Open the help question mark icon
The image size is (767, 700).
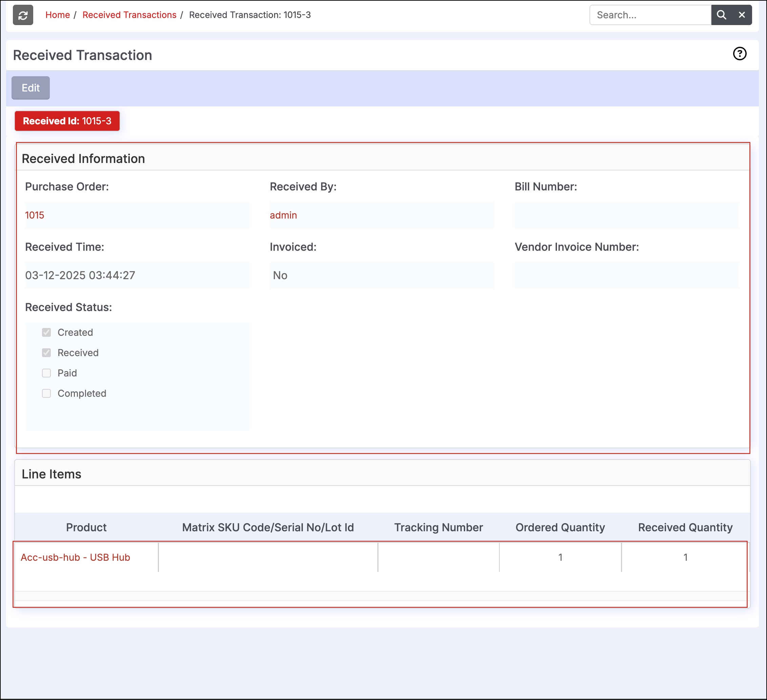point(740,54)
